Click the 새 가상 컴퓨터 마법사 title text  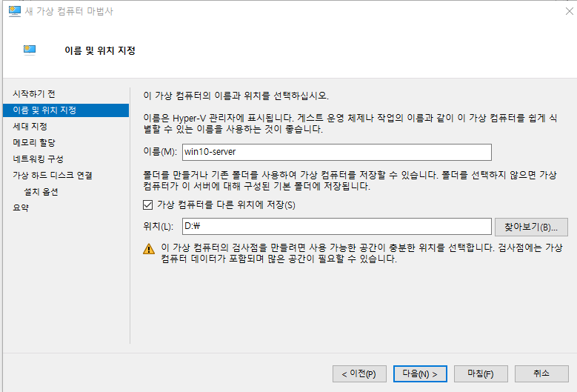(x=69, y=11)
